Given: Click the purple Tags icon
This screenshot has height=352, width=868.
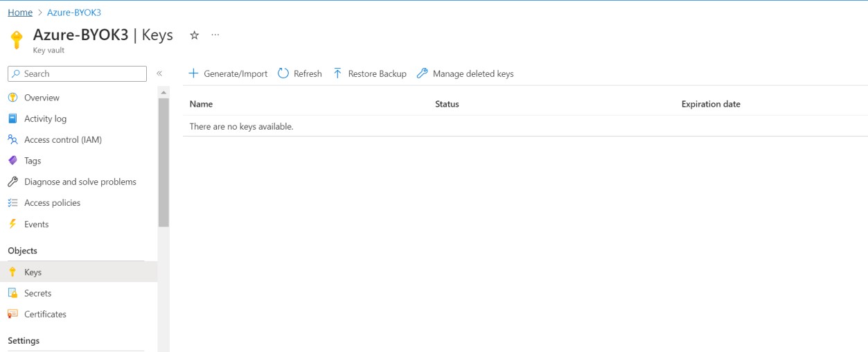Looking at the screenshot, I should pos(12,161).
